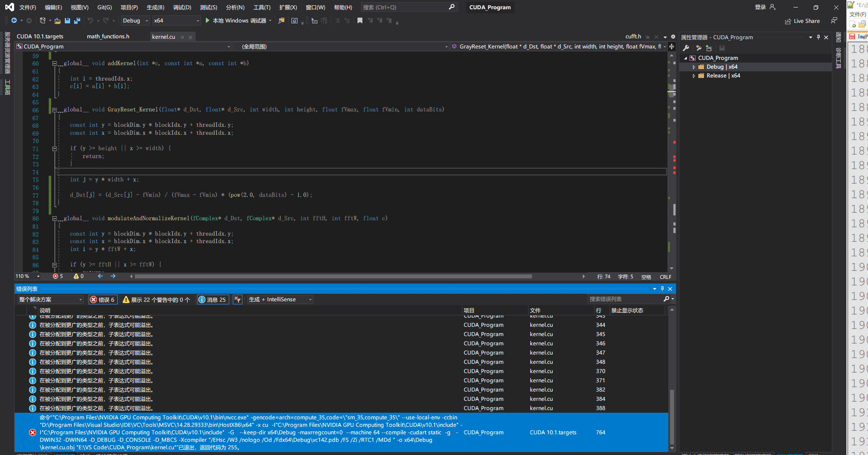This screenshot has height=455, width=868.
Task: Click the open file folder icon in the toolbar
Action: click(58, 21)
